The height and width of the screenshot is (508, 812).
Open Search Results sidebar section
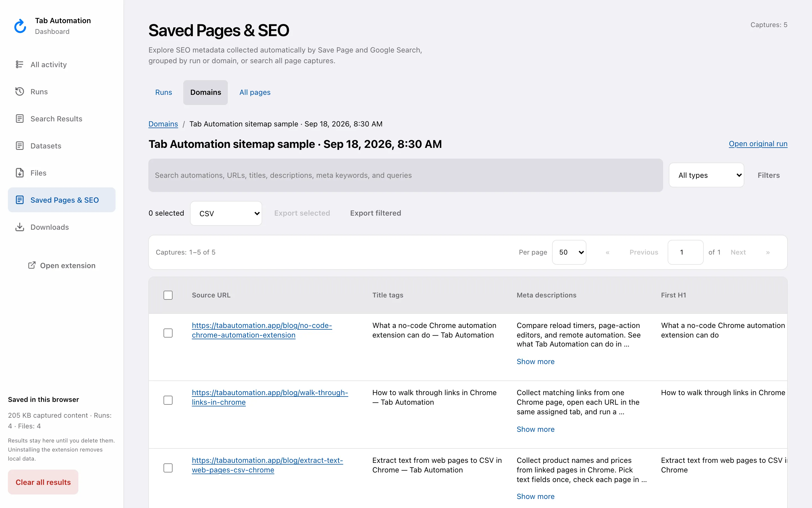(x=62, y=119)
